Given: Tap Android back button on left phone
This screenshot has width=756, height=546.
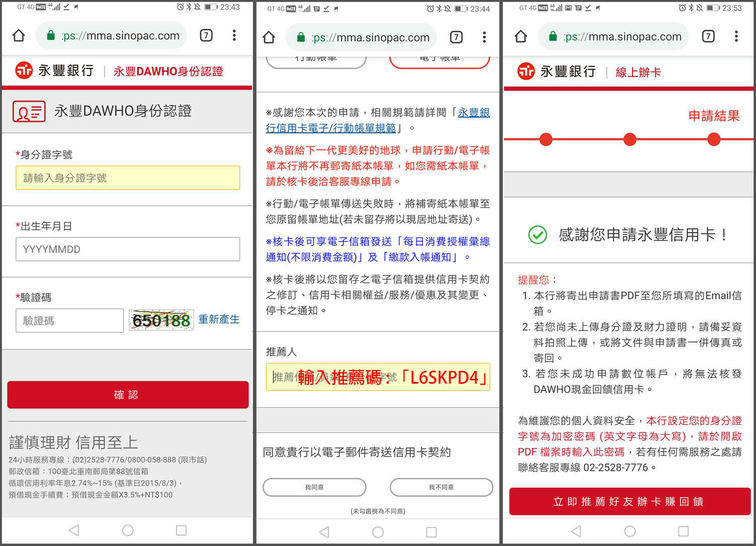Looking at the screenshot, I should tap(74, 530).
